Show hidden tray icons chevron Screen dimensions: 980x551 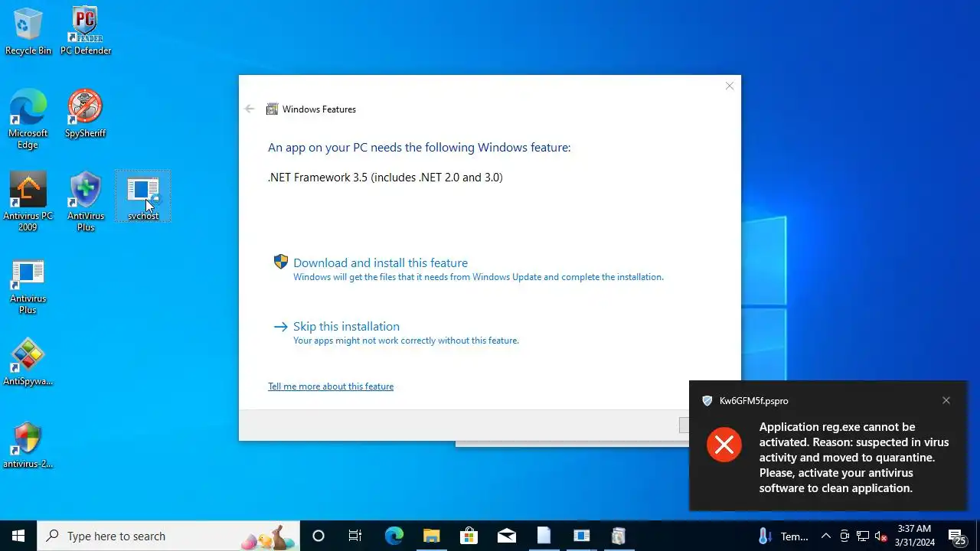(x=825, y=536)
